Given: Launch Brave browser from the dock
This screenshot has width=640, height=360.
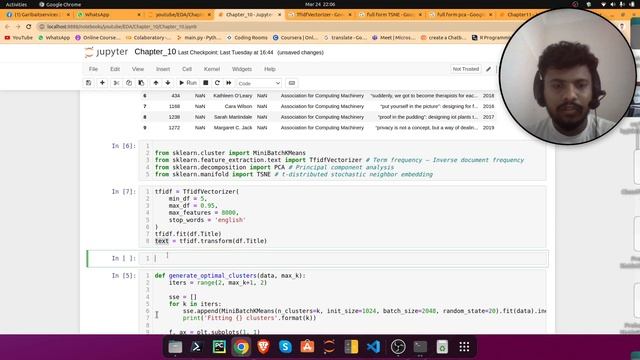Looking at the screenshot, I should pos(263,347).
